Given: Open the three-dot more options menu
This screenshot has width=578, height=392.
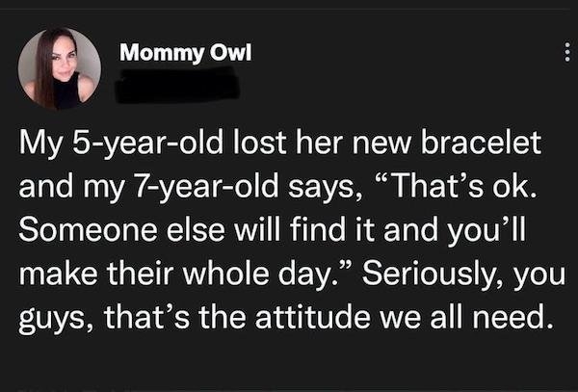Looking at the screenshot, I should [550, 55].
